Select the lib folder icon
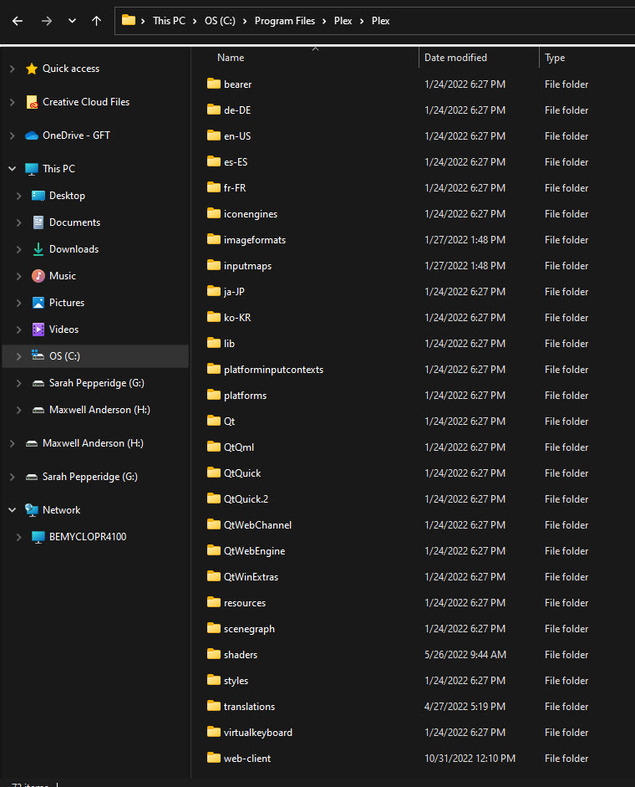This screenshot has width=635, height=787. pyautogui.click(x=214, y=343)
